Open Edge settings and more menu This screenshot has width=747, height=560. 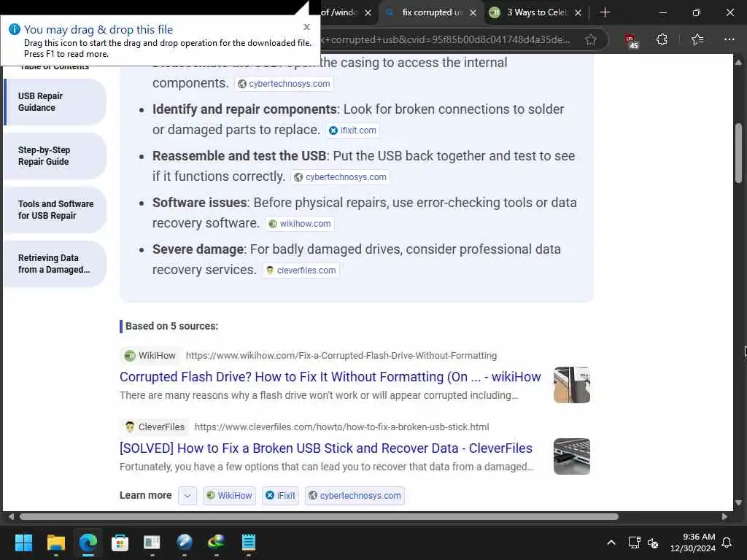[x=729, y=39]
